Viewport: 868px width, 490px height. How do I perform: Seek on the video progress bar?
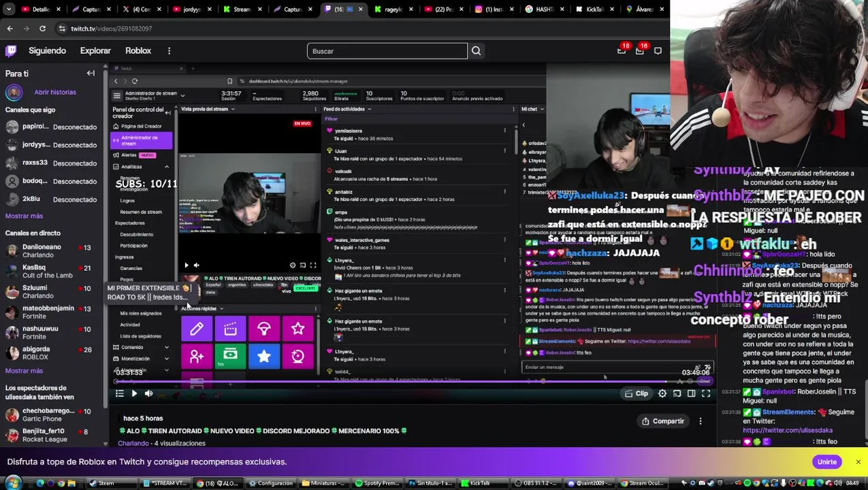(413, 382)
